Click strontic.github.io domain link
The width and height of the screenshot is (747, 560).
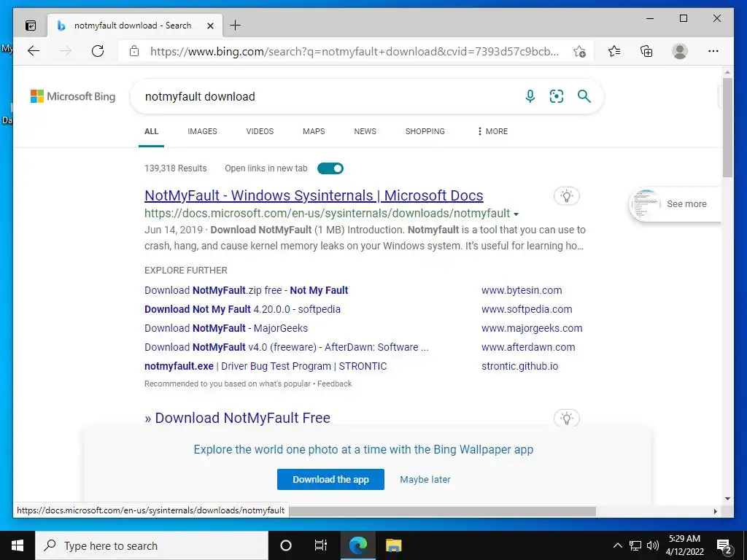(x=519, y=367)
